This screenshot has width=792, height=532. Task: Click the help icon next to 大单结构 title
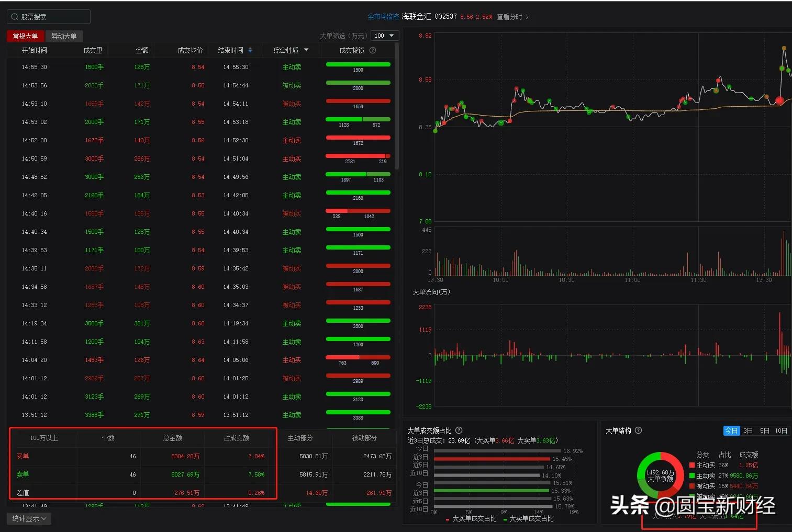point(638,431)
